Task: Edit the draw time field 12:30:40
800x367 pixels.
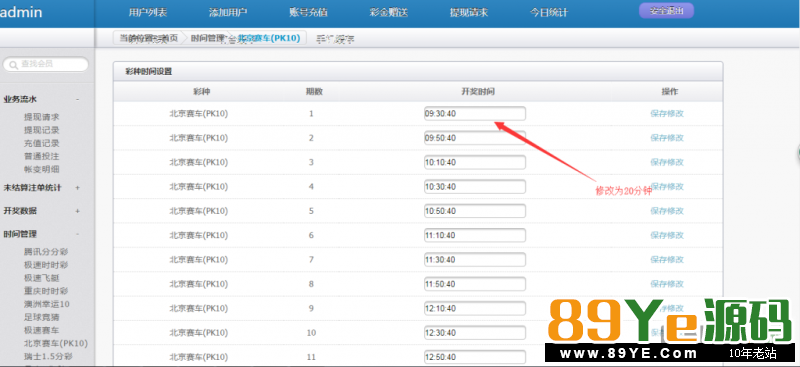Action: click(x=474, y=333)
